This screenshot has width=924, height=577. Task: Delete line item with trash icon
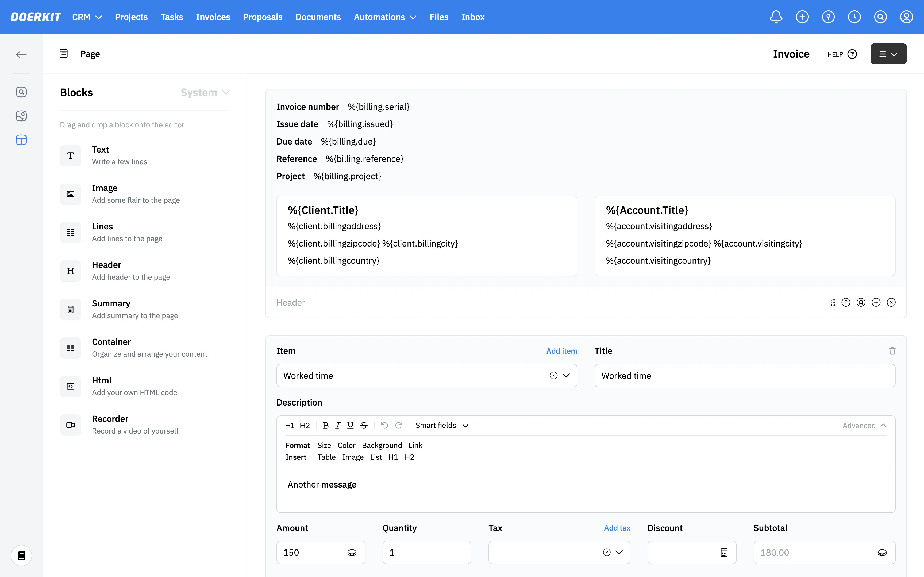[x=892, y=351]
